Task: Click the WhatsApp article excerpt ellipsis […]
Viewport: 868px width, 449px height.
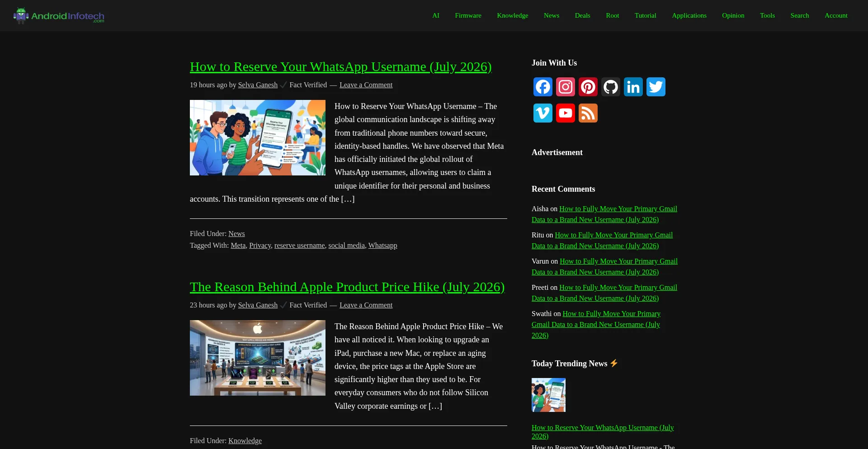Action: click(348, 199)
